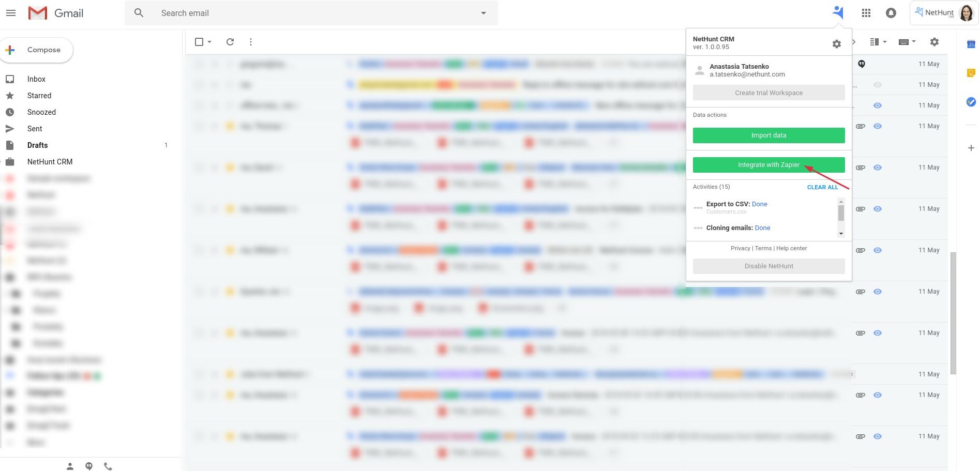Click the Gmail logo

56,13
